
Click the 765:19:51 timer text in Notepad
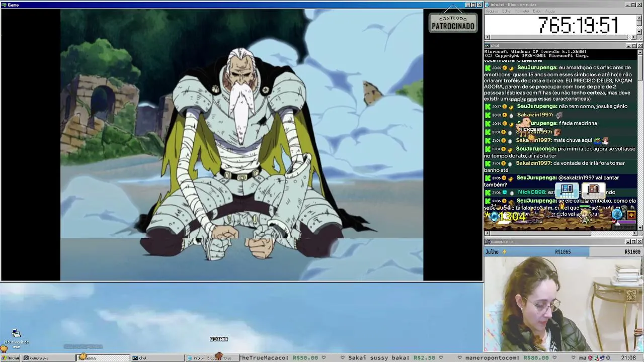pyautogui.click(x=578, y=25)
